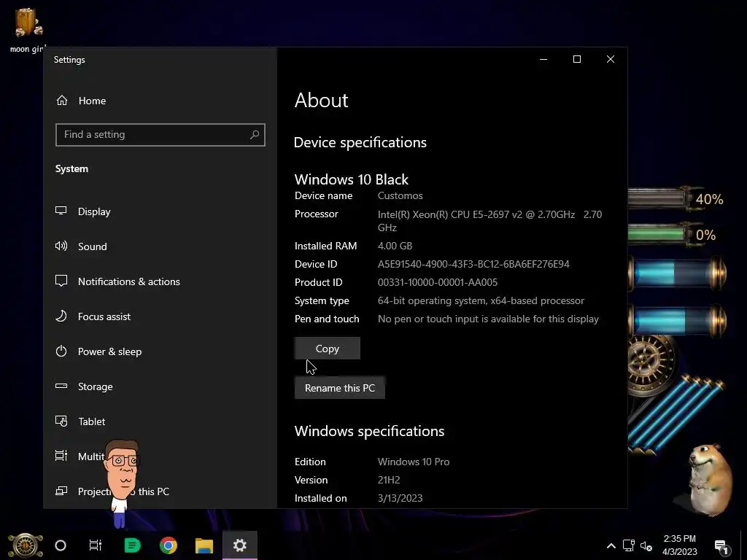Click the Windows 10 Pro edition text
The image size is (747, 560).
[x=414, y=462]
